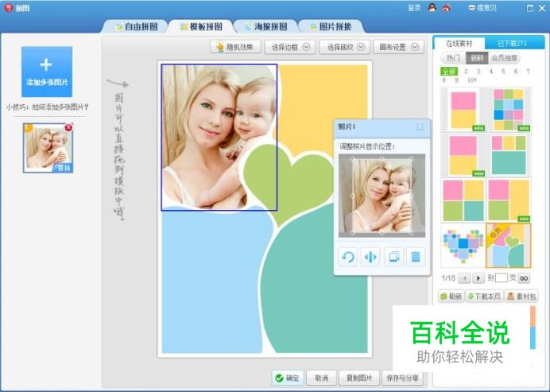Click the page number input field
The image size is (550, 392).
(x=502, y=278)
